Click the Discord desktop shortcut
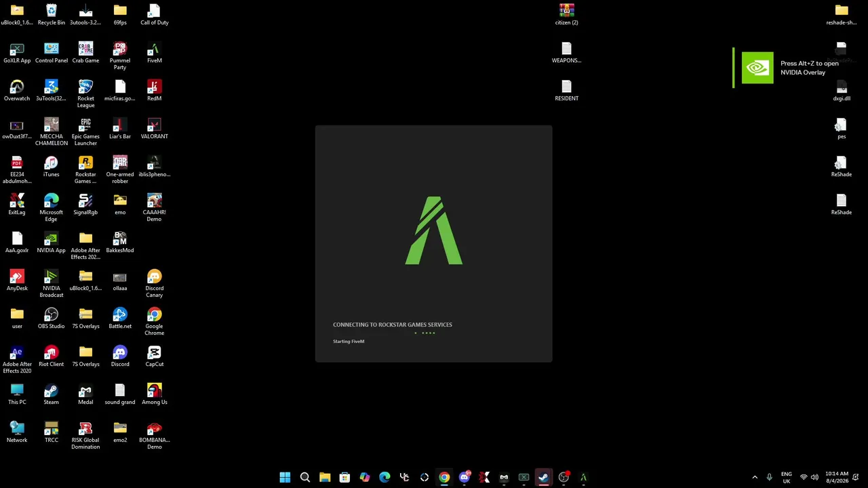The image size is (868, 488). click(x=120, y=356)
